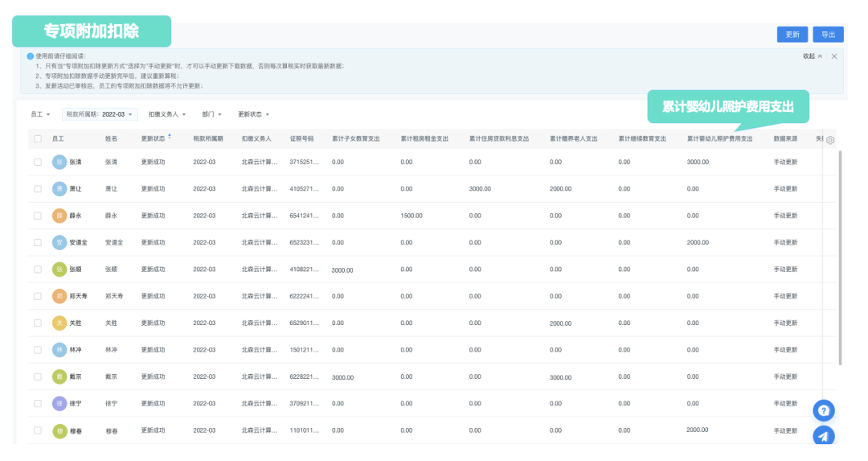The height and width of the screenshot is (461, 868).
Task: Click the blue 更新 button
Action: coord(792,35)
